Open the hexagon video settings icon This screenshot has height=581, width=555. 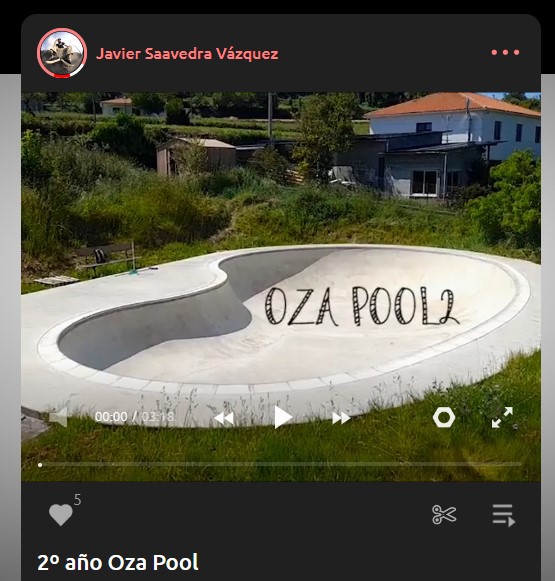pos(444,417)
